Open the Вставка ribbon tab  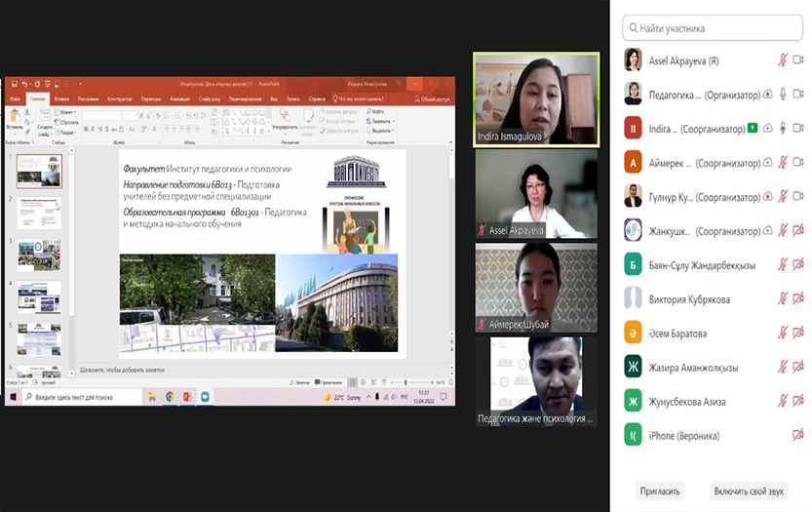[x=62, y=98]
